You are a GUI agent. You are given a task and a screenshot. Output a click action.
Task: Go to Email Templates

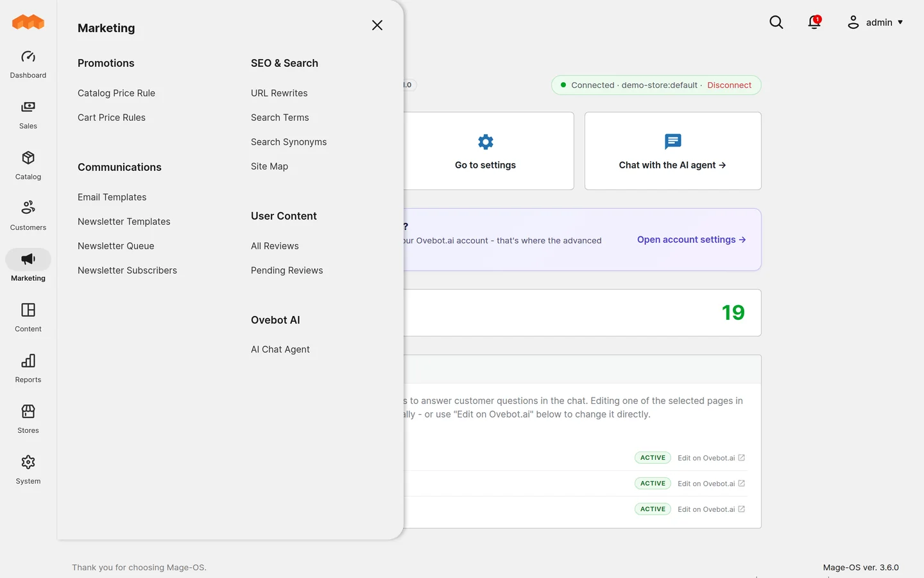[112, 197]
